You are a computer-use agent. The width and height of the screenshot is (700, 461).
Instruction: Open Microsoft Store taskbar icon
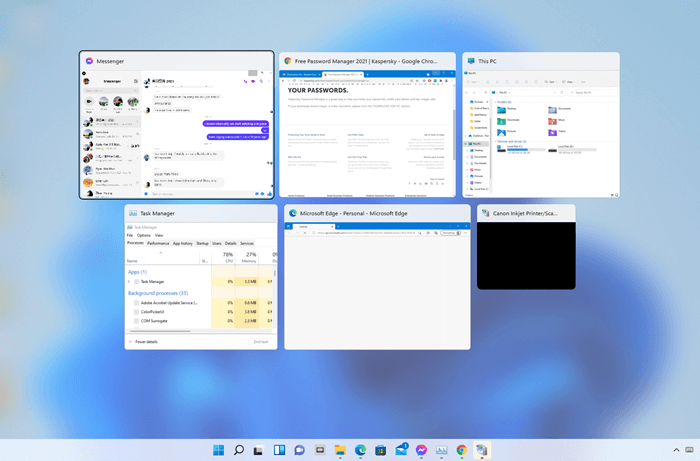point(380,450)
